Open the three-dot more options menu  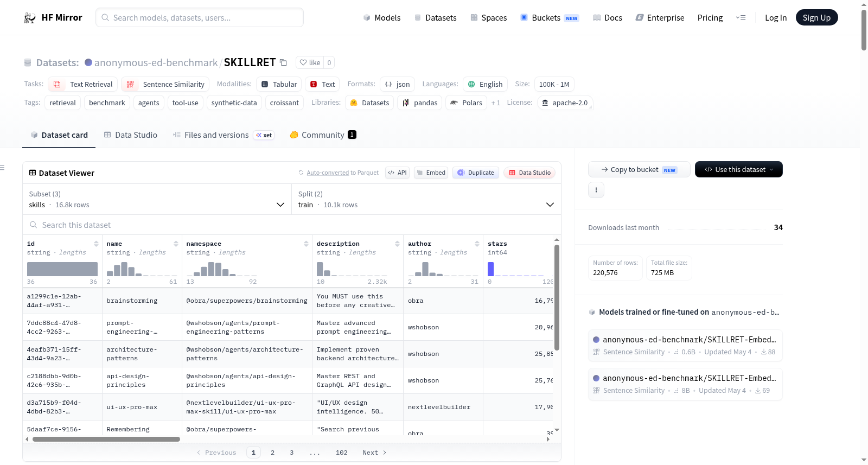pyautogui.click(x=596, y=190)
